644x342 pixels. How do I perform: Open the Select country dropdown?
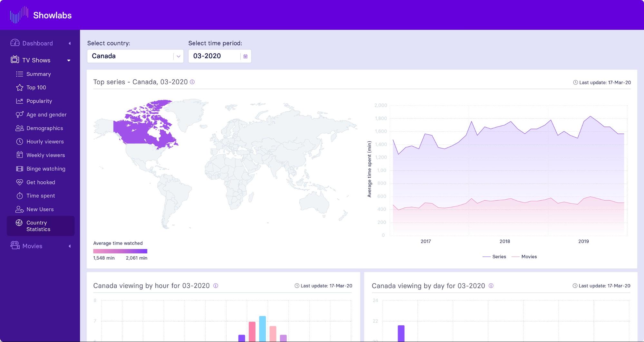[x=135, y=56]
